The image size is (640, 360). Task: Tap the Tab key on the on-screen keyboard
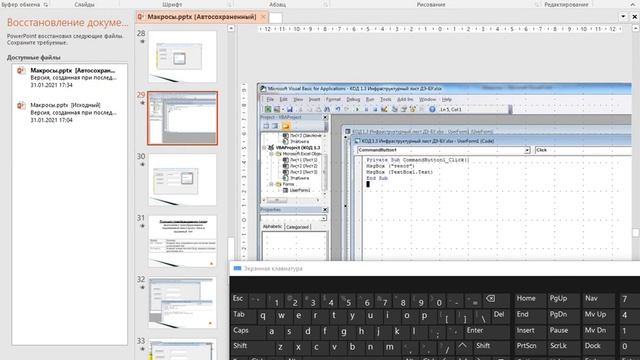[x=243, y=315]
